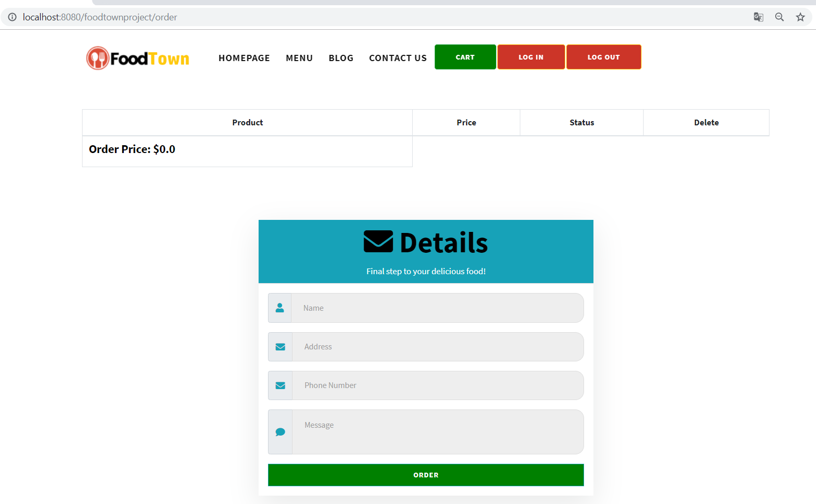This screenshot has width=816, height=504.
Task: Open the zoom magnifier icon in address bar
Action: (779, 17)
